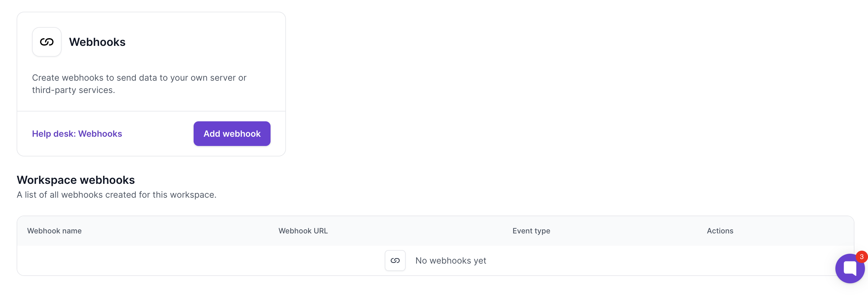This screenshot has width=868, height=295.
Task: Click the No webhooks yet message
Action: point(451,260)
